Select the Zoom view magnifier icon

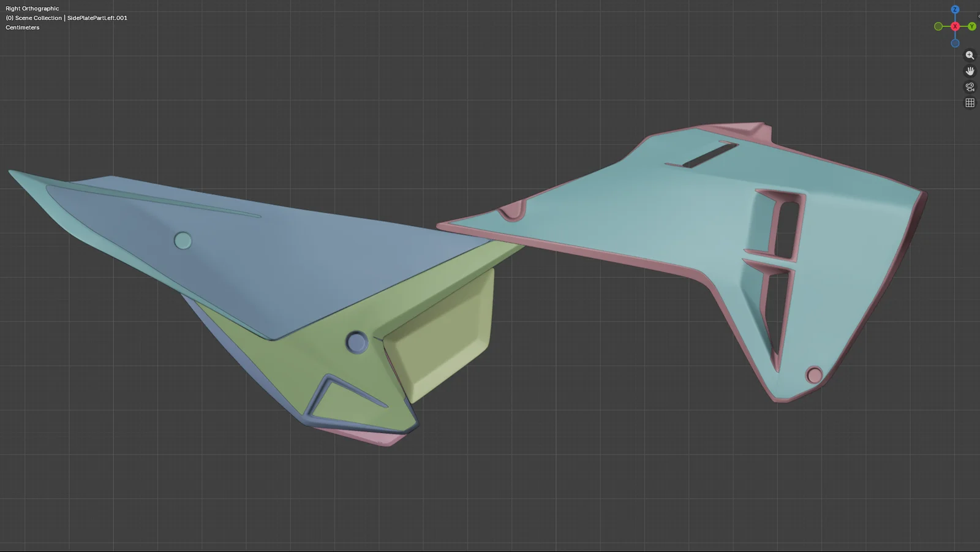970,55
